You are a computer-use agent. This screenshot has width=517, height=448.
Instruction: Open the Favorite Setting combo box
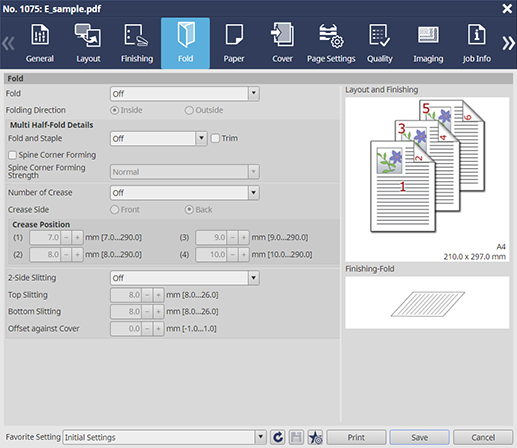(x=164, y=437)
